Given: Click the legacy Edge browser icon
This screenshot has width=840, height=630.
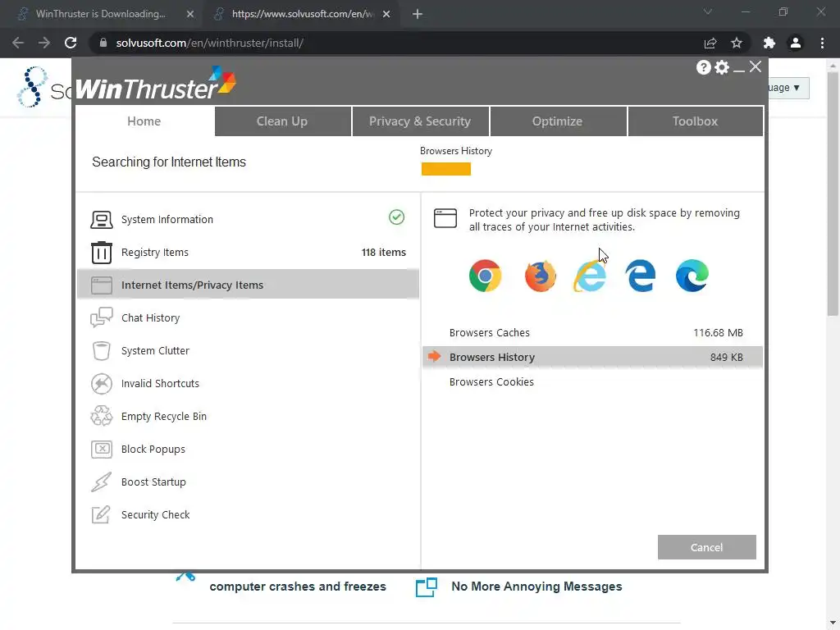Looking at the screenshot, I should [640, 276].
